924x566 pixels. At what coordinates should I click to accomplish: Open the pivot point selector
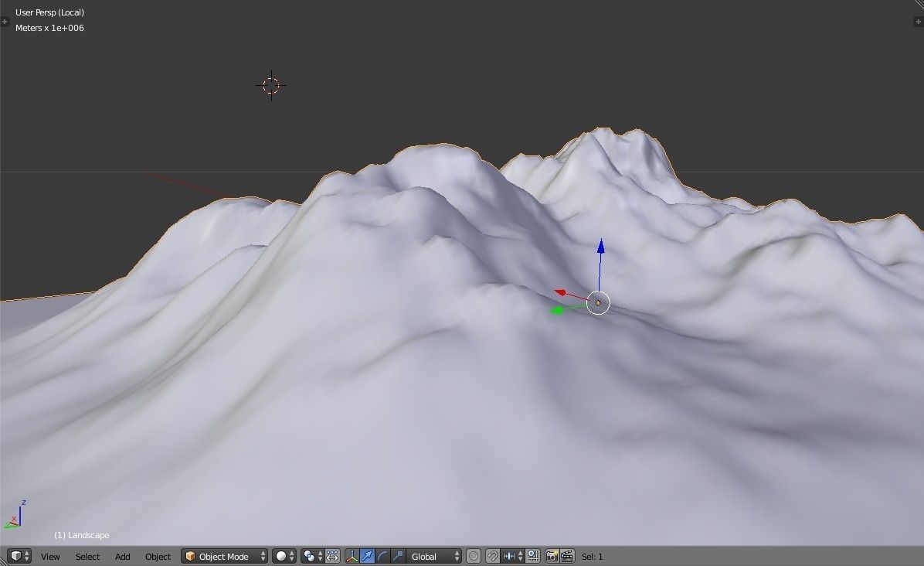pos(311,556)
